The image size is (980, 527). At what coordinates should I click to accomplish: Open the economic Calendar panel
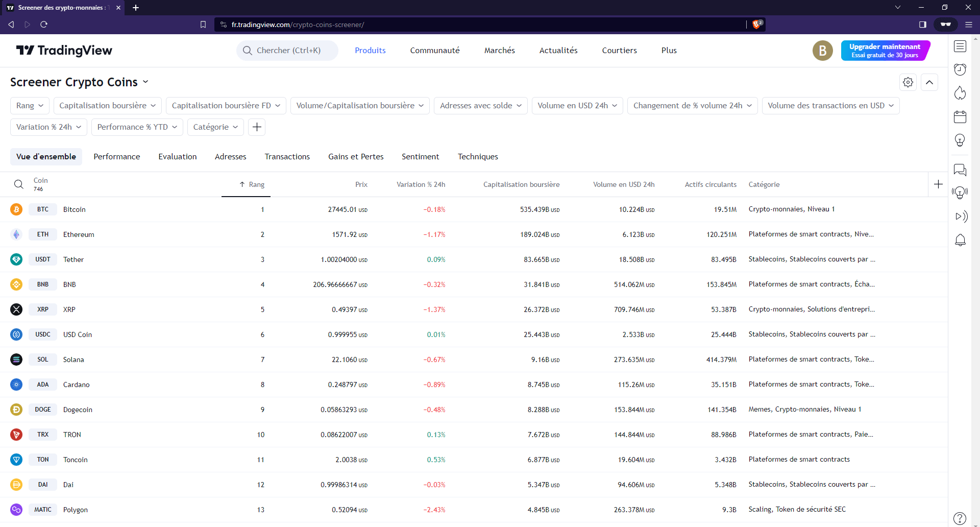[x=960, y=116]
